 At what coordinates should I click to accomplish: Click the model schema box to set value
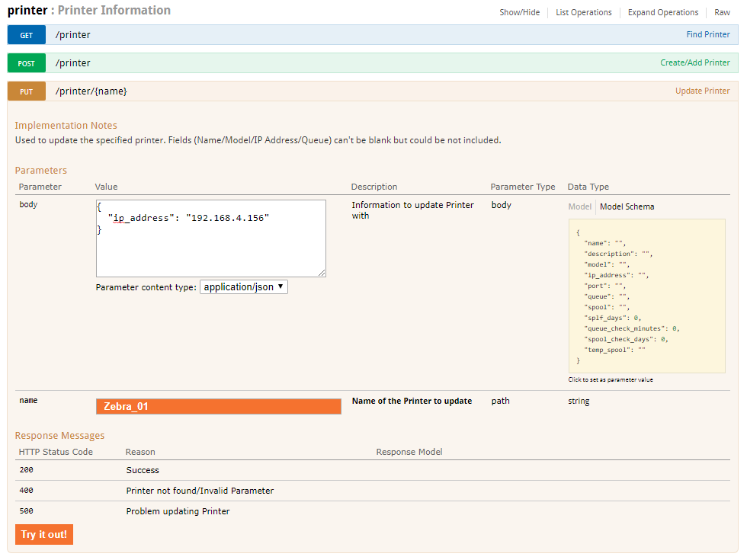coord(647,296)
